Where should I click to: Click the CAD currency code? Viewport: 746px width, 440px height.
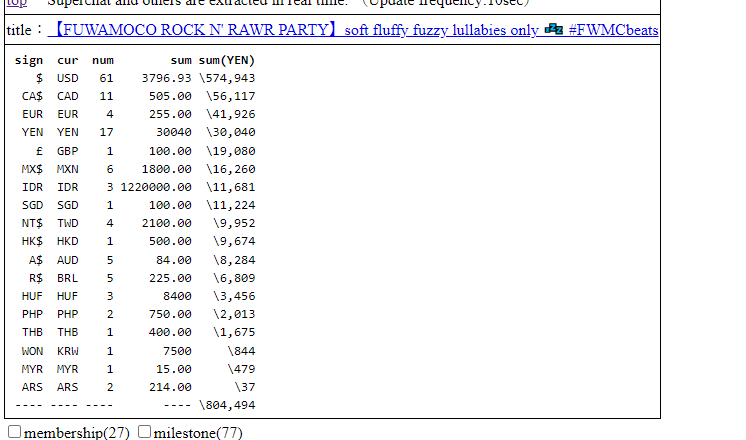(68, 96)
